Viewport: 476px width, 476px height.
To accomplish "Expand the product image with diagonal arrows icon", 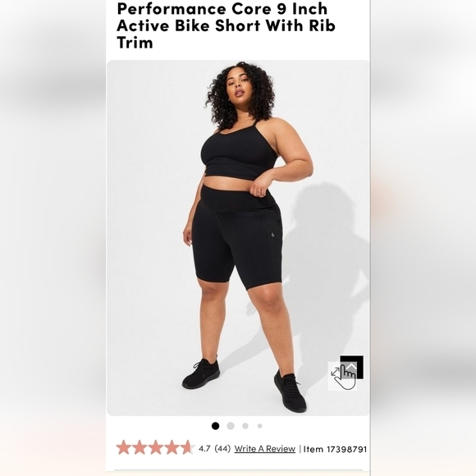I will click(x=335, y=372).
